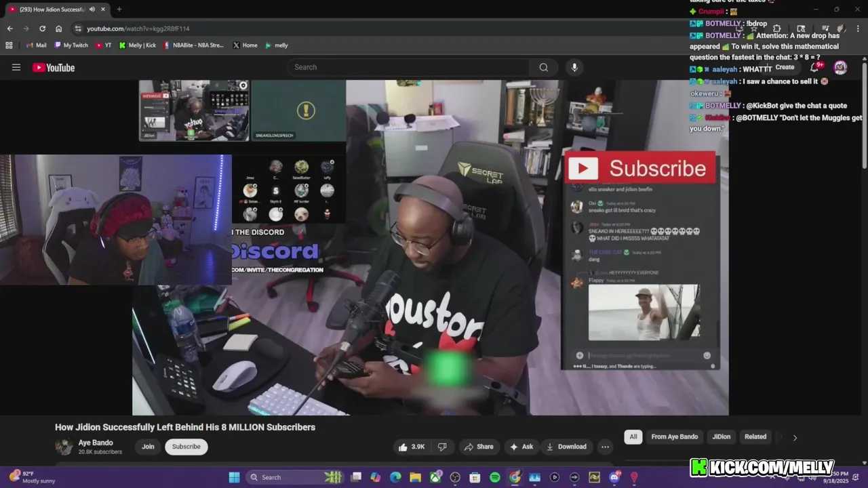Launch Microsoft Edge from taskbar
This screenshot has height=488, width=868.
coord(395,477)
